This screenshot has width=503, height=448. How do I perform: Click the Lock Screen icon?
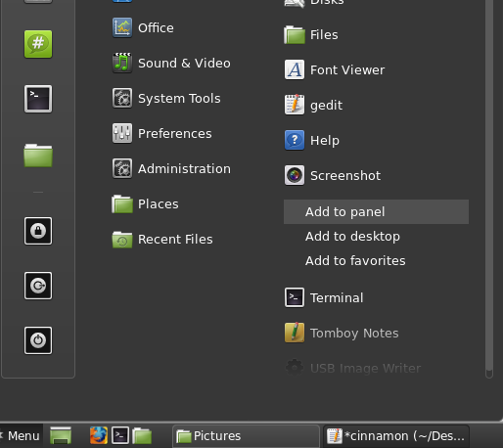click(x=38, y=231)
